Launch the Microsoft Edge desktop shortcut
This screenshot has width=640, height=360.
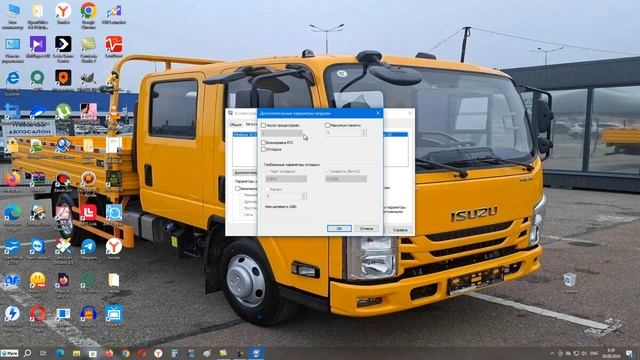12,213
